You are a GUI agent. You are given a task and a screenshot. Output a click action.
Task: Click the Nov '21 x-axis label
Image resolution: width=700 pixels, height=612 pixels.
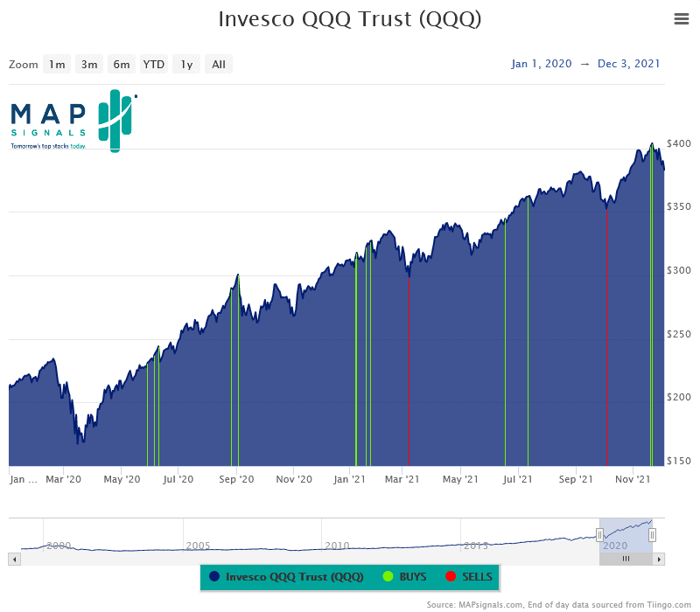(x=633, y=479)
